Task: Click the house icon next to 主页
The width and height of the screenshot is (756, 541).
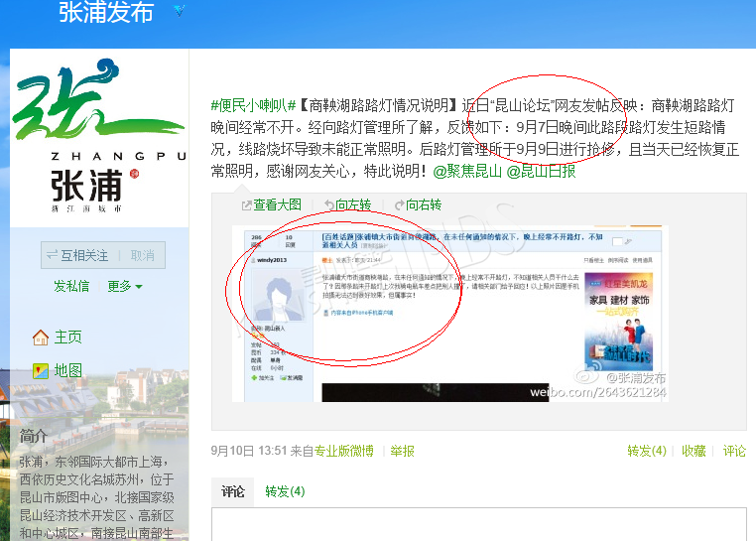Action: (x=41, y=338)
